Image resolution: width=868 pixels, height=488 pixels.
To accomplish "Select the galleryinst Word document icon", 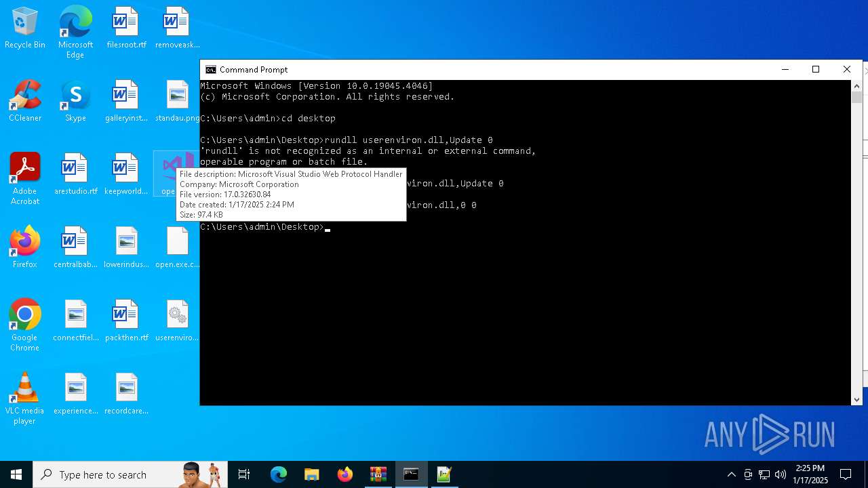I will (126, 102).
